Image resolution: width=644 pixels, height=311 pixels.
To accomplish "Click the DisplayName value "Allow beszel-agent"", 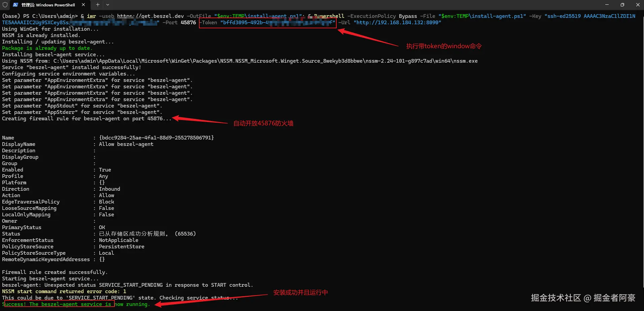I will (126, 144).
